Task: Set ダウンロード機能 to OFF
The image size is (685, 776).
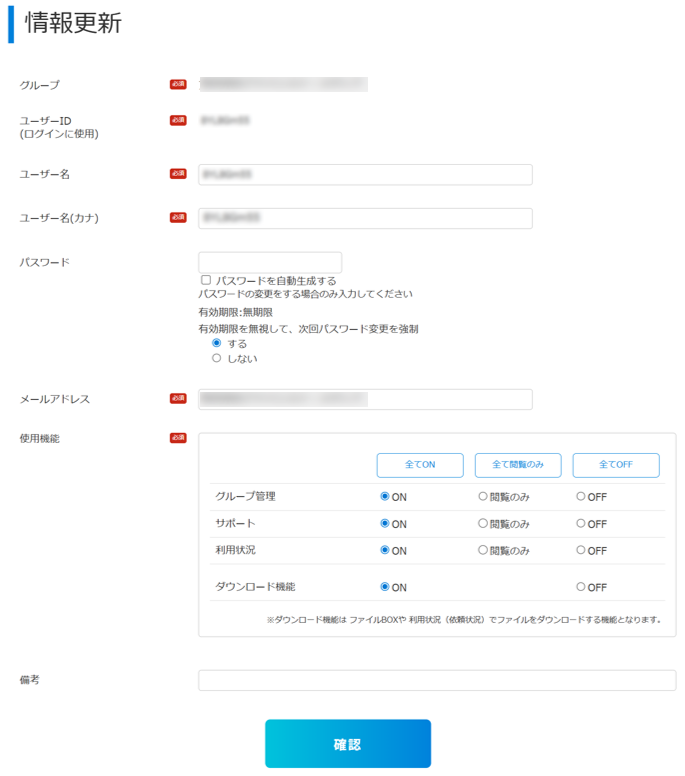Action: pyautogui.click(x=581, y=587)
